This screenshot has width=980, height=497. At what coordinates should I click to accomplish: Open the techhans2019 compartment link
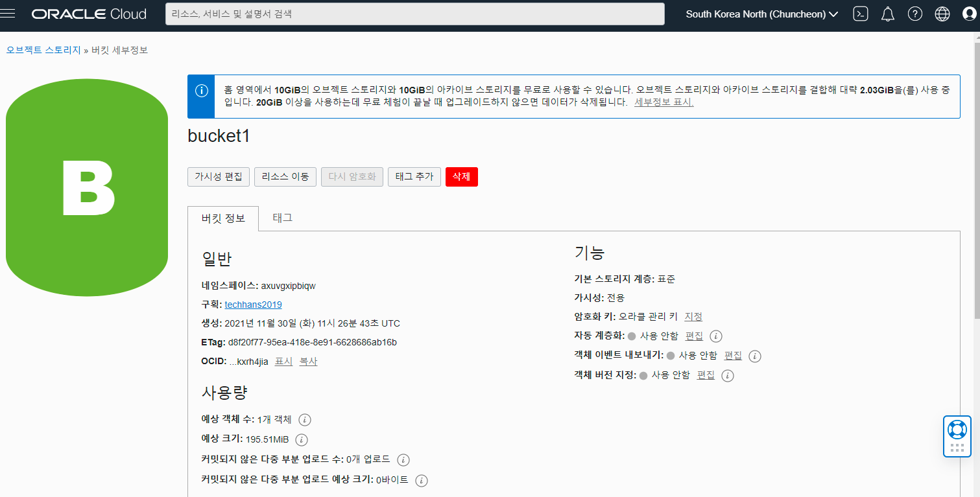click(254, 305)
